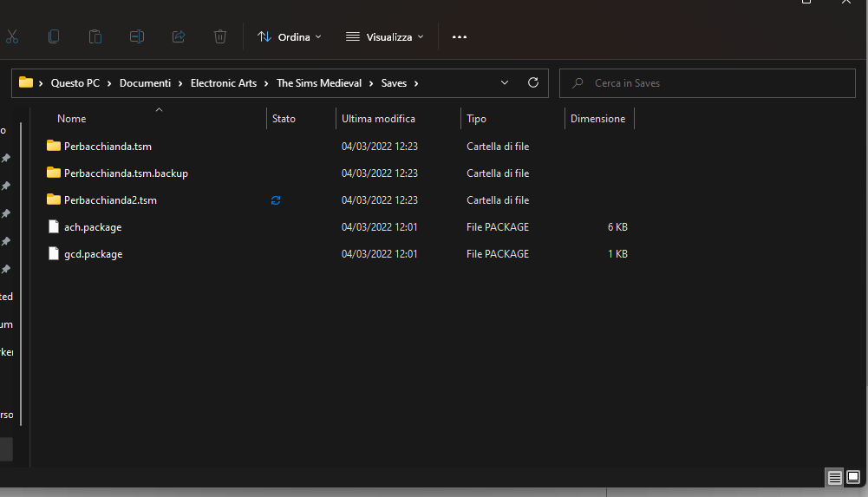Sort files by Ultima modifica column

[x=378, y=119]
